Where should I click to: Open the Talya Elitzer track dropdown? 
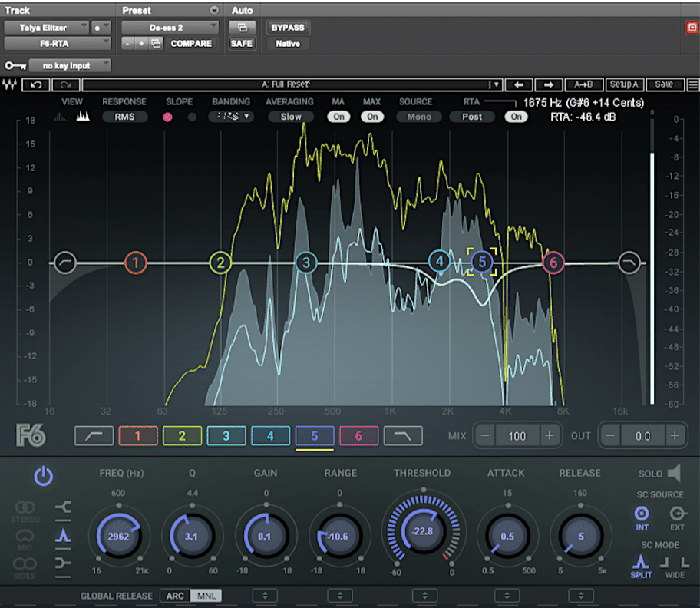coord(46,28)
